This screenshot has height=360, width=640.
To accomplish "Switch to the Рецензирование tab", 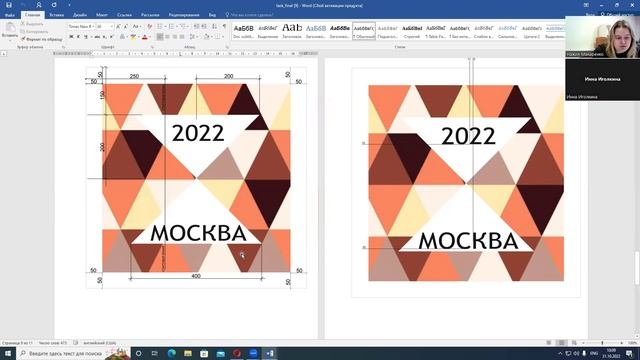I will point(184,15).
